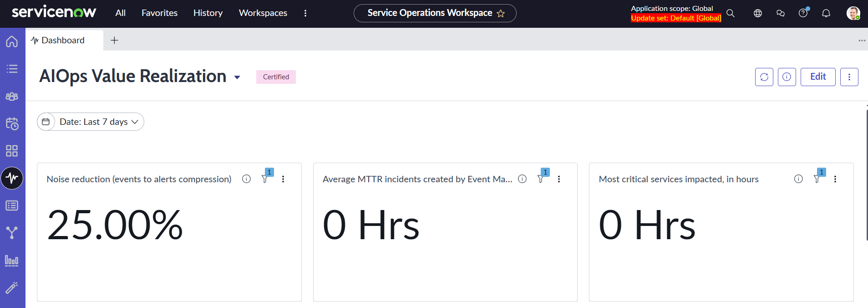This screenshot has height=308, width=868.
Task: Click the ServiceNow logo
Action: [x=54, y=12]
